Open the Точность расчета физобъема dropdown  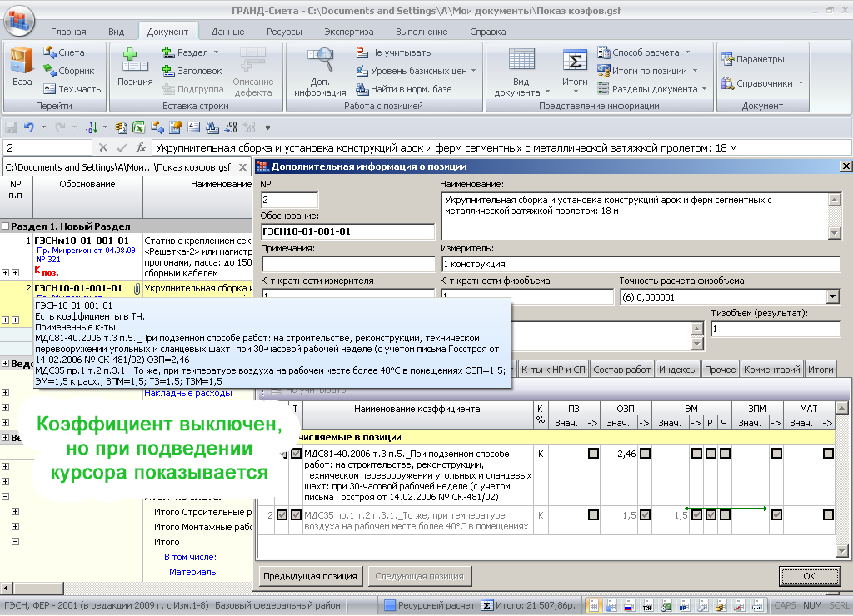click(832, 297)
